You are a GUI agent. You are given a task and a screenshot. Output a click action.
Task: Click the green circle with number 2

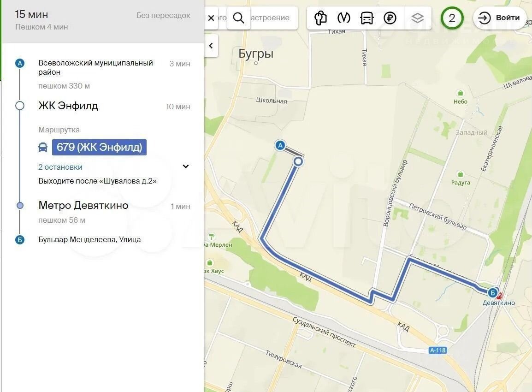point(452,18)
